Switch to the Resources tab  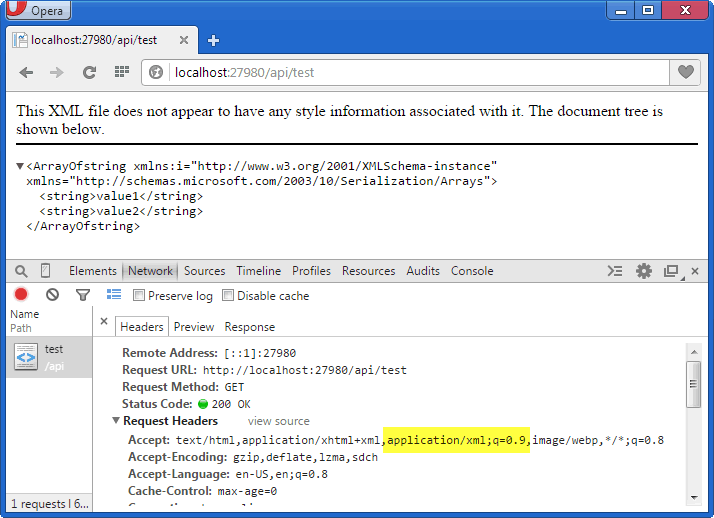pos(369,271)
